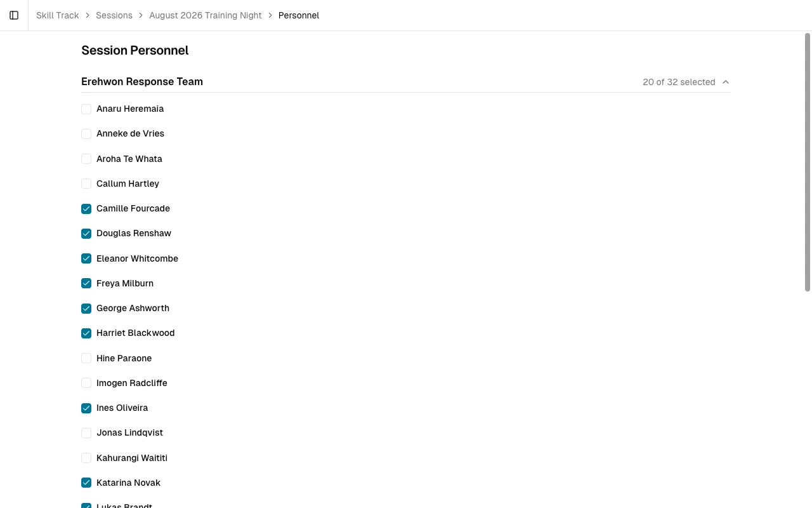This screenshot has height=508, width=812.
Task: Deselect Harriet Blackwood checkbox
Action: click(86, 333)
